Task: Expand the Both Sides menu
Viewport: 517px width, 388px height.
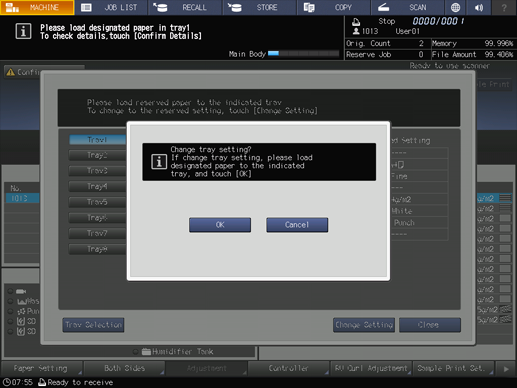Action: pyautogui.click(x=124, y=368)
